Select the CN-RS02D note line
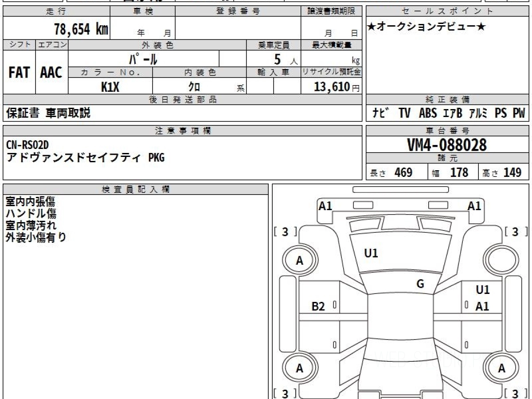This screenshot has height=399, width=532. (28, 145)
